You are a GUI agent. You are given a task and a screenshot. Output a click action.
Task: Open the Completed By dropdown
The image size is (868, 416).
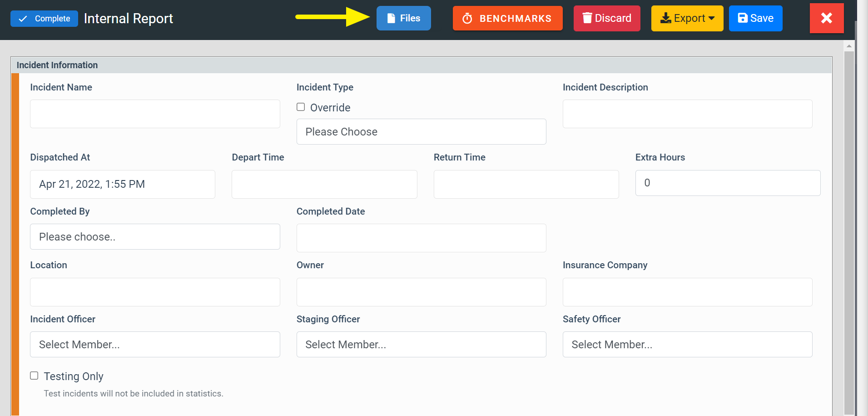[155, 237]
